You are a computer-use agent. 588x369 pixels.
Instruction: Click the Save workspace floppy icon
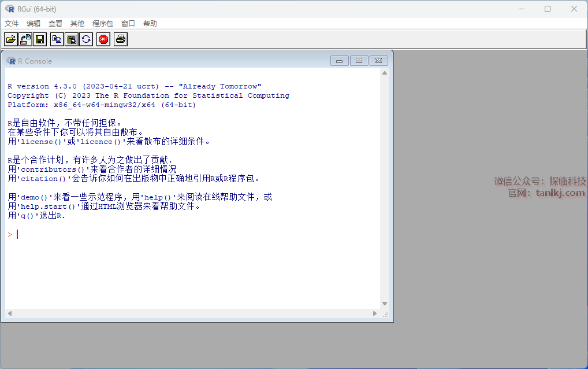pyautogui.click(x=40, y=39)
